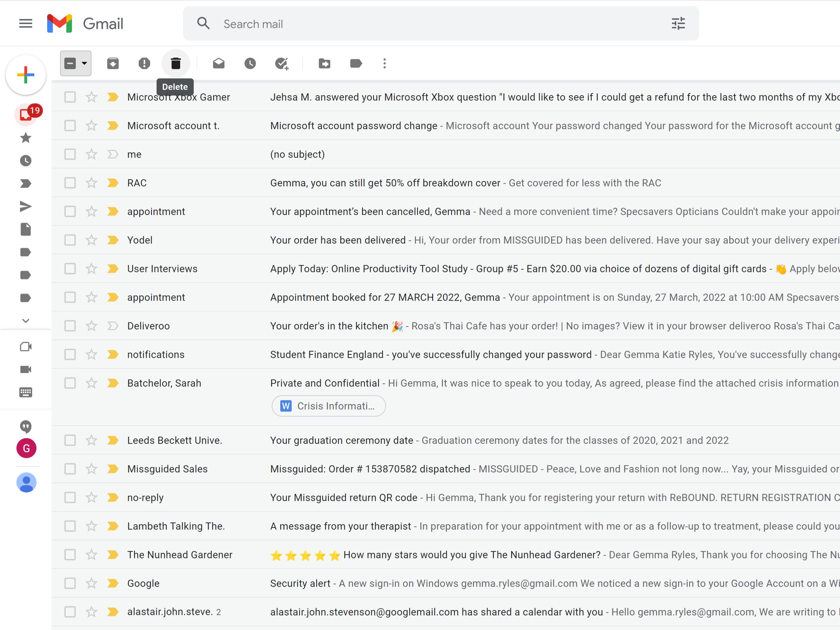Click the search magnifier icon
The width and height of the screenshot is (840, 630).
point(203,24)
